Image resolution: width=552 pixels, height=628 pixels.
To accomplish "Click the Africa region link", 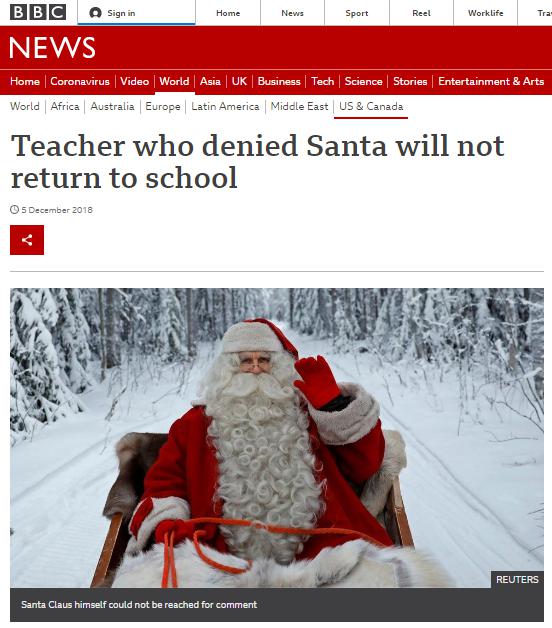I will coord(65,107).
